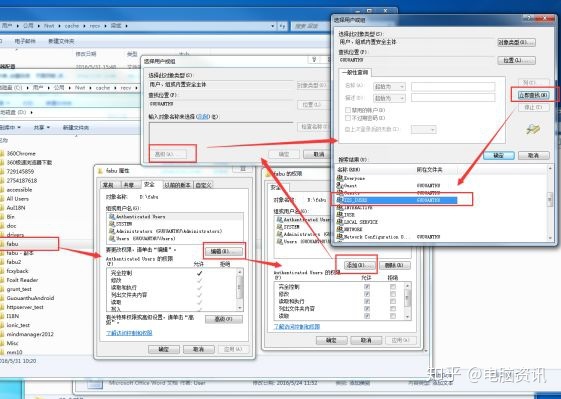
Task: Click the IIS_IUSRS group icon in search results
Action: click(x=340, y=200)
